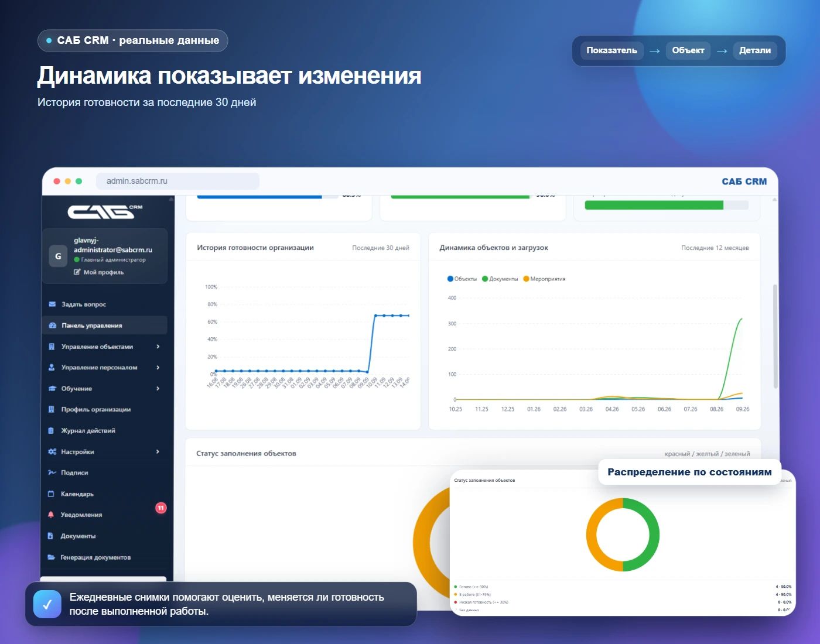The height and width of the screenshot is (644, 820).
Task: Click the Главный администратор role text
Action: pos(113,260)
